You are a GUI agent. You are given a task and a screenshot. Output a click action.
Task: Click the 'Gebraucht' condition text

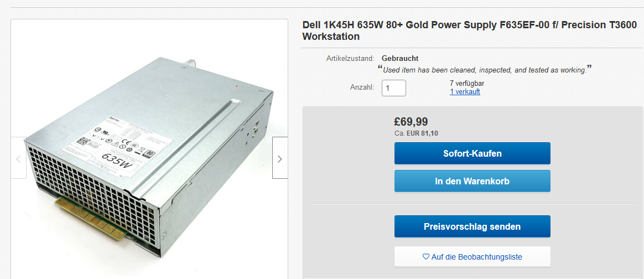coord(400,58)
